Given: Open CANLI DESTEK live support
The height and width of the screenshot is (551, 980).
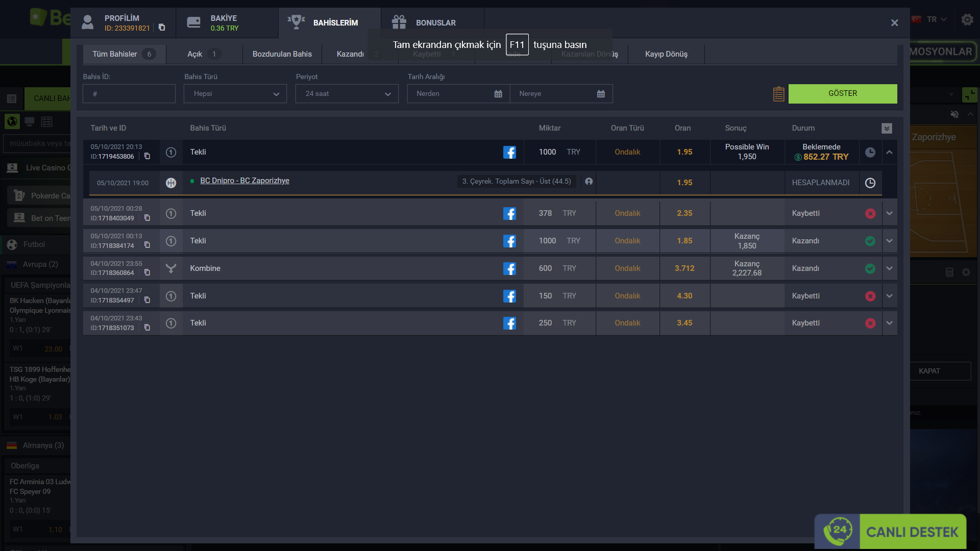Looking at the screenshot, I should [x=890, y=532].
